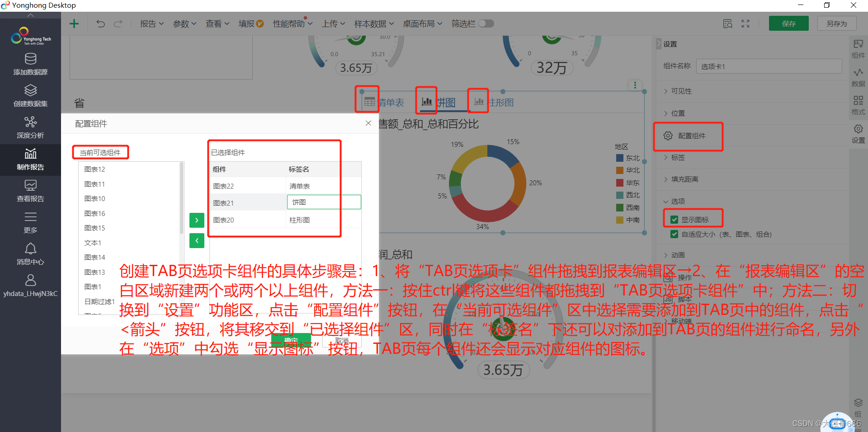This screenshot has width=868, height=432.
Task: Open Add Data Source (添加数据源)
Action: (30, 65)
